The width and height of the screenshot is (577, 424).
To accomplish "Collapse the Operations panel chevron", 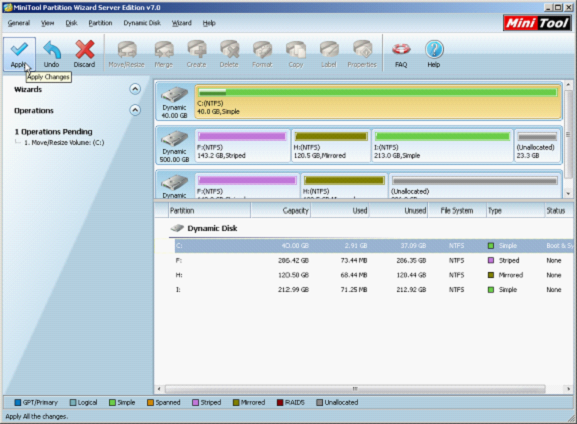I will coord(135,110).
